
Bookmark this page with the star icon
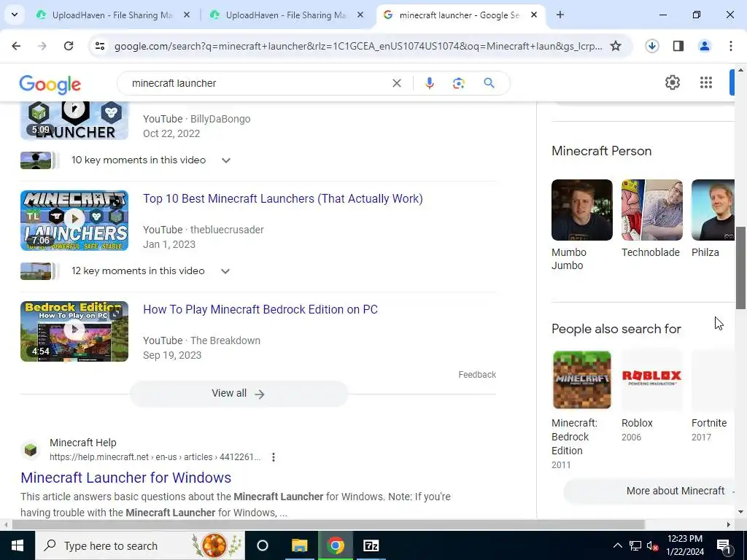coord(616,46)
